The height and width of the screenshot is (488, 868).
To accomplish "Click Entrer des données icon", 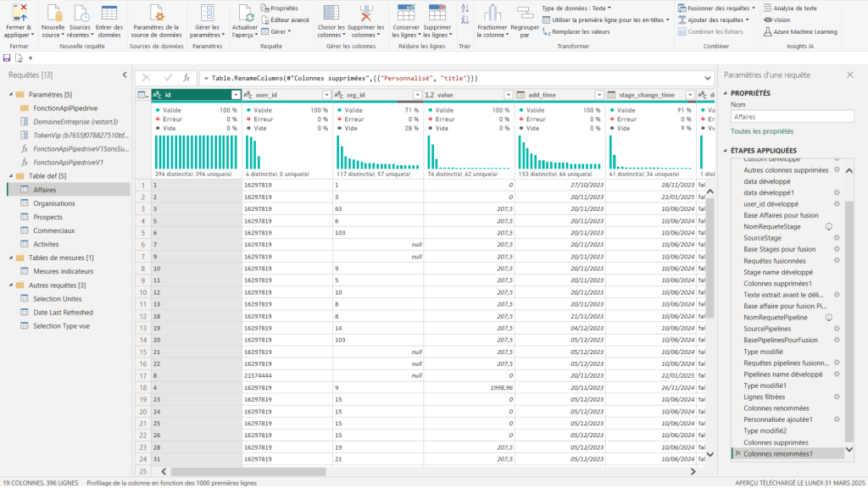I will pos(109,13).
